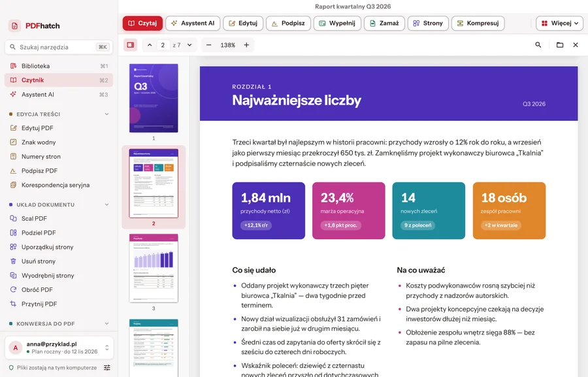The width and height of the screenshot is (588, 377).
Task: Open the page number dropdown chevron
Action: [189, 45]
